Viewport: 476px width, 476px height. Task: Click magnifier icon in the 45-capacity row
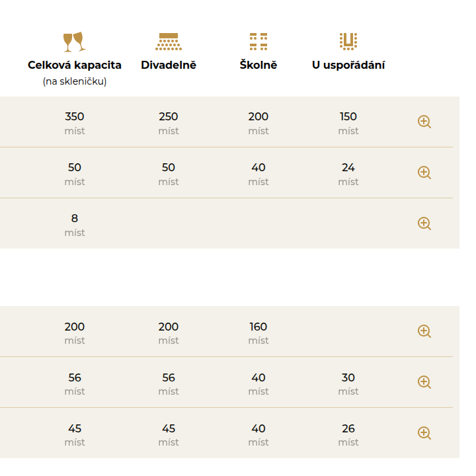[424, 433]
